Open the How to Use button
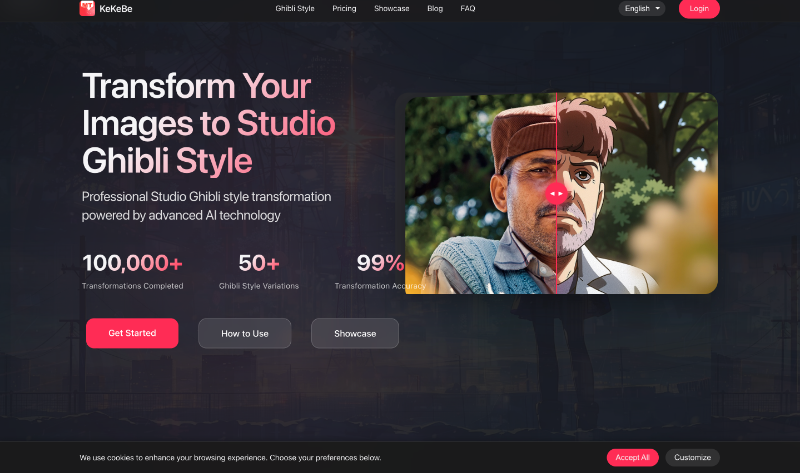The height and width of the screenshot is (473, 800). point(245,333)
